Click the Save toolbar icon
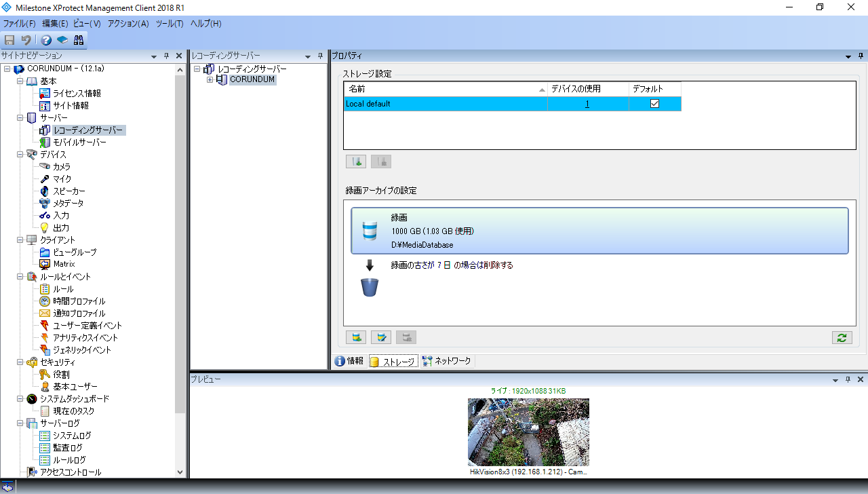This screenshot has width=868, height=494. (x=9, y=40)
